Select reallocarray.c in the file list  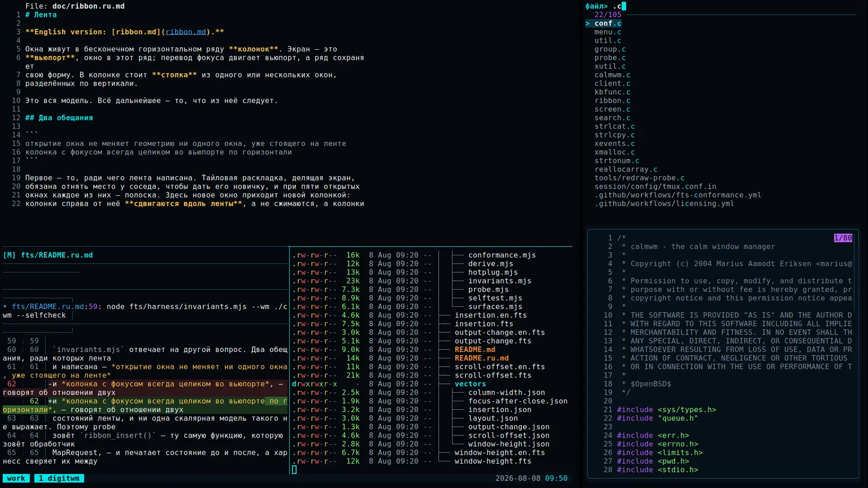pos(626,170)
